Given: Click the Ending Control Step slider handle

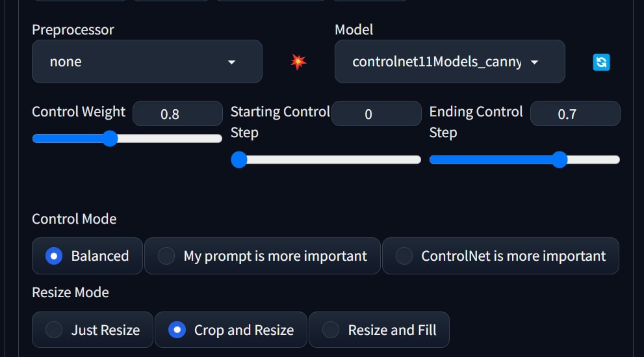Looking at the screenshot, I should tap(560, 159).
